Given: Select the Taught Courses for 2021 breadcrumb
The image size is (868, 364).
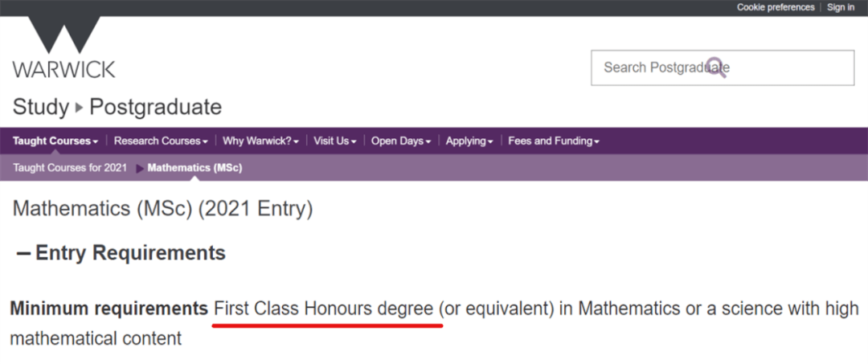Looking at the screenshot, I should 70,168.
